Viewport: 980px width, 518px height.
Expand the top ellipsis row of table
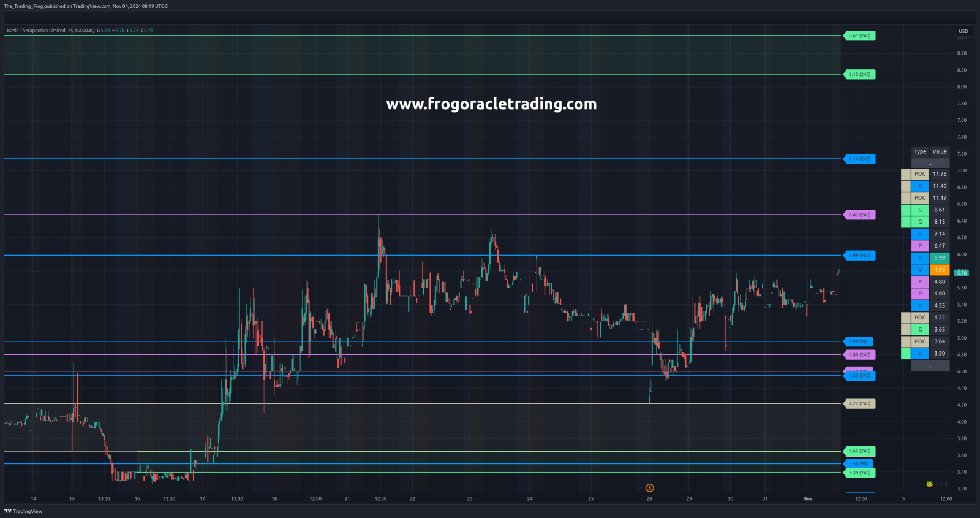tap(930, 163)
